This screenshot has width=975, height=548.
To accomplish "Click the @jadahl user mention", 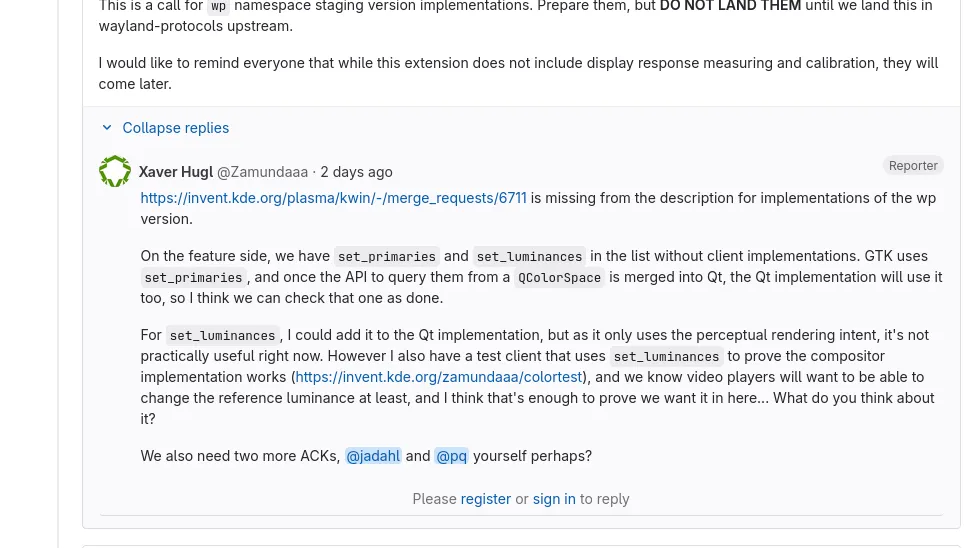I will tap(373, 456).
